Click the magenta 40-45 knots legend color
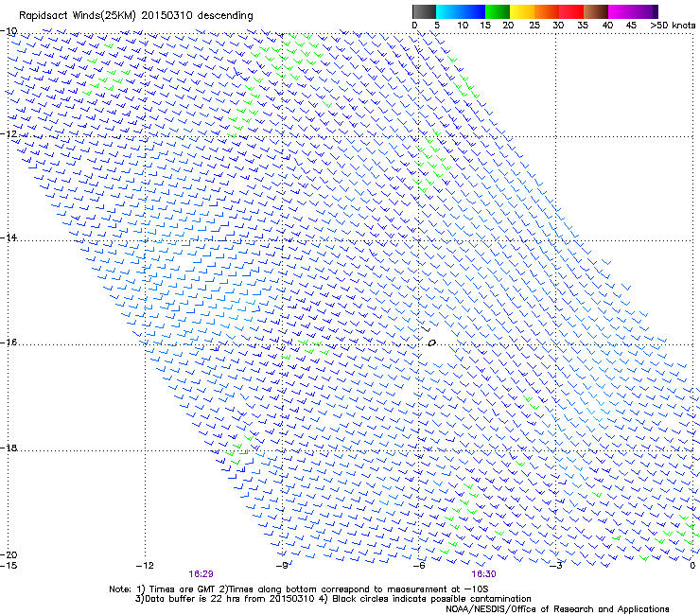The width and height of the screenshot is (700, 615). (621, 11)
